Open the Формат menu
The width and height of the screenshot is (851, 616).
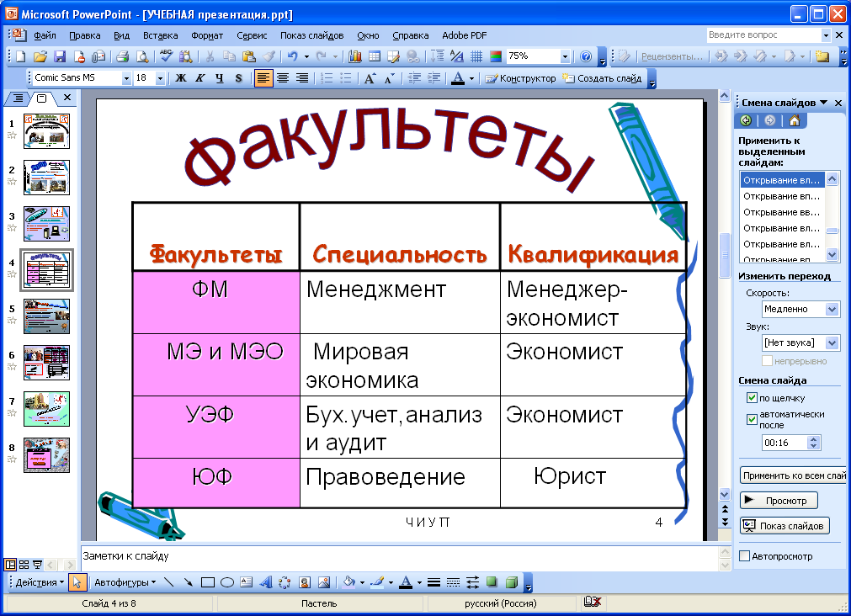tap(207, 35)
